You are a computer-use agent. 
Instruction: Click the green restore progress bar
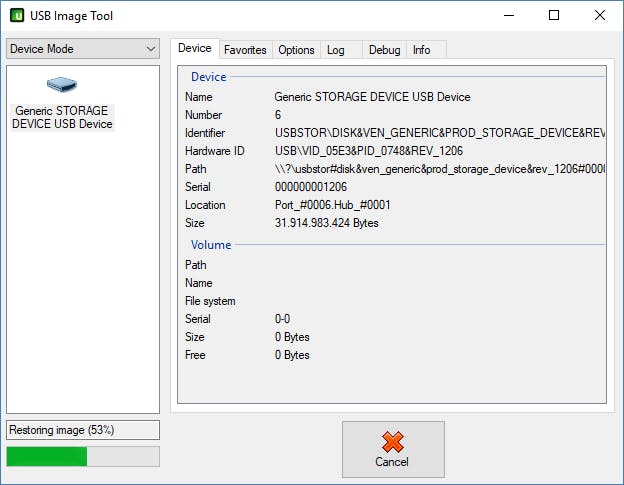tap(83, 456)
